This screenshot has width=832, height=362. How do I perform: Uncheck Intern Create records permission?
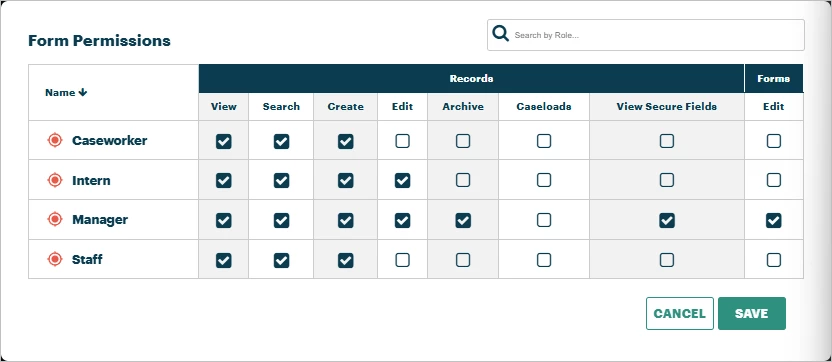[345, 180]
